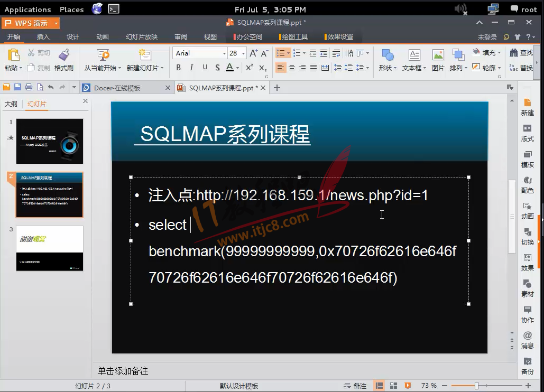Apply subscript formatting
544x392 pixels.
pos(263,68)
